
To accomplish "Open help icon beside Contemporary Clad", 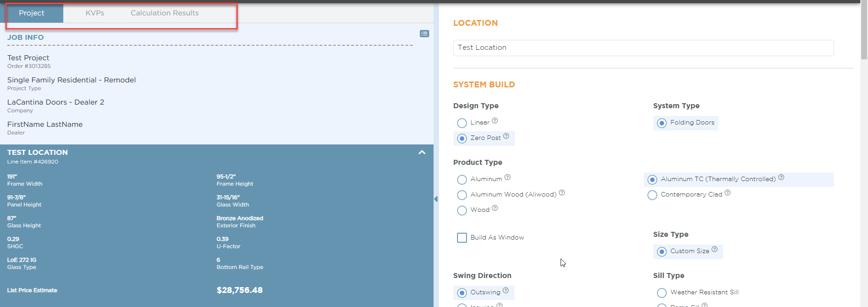I will click(x=727, y=192).
